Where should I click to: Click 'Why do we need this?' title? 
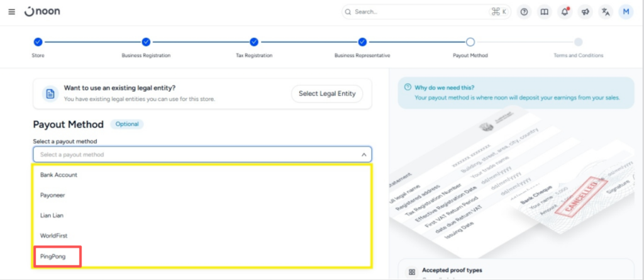pos(445,87)
